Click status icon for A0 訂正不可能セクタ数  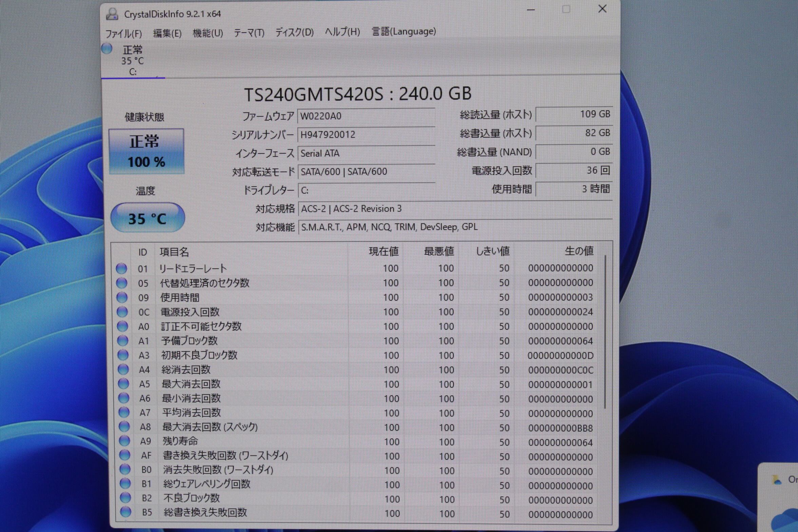[x=122, y=326]
